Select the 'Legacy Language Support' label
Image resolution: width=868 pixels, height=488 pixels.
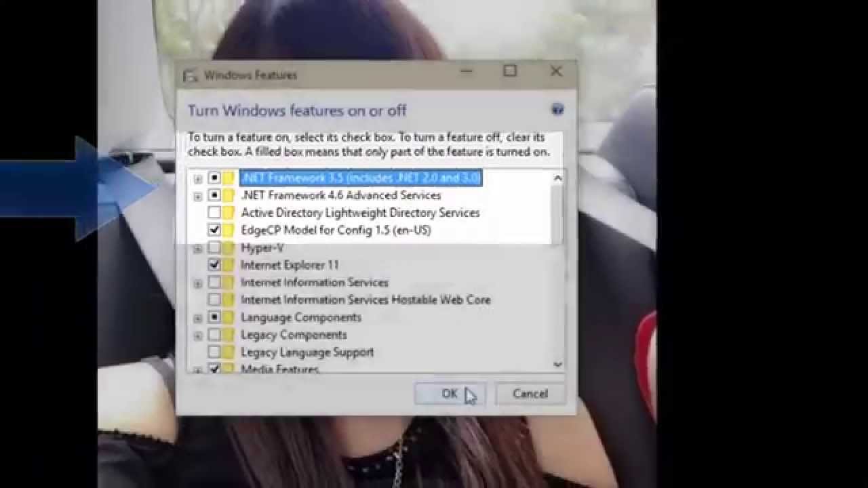(307, 352)
